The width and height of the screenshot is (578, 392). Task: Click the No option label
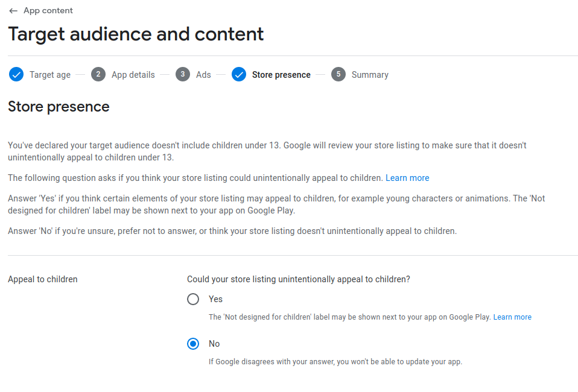pos(214,344)
